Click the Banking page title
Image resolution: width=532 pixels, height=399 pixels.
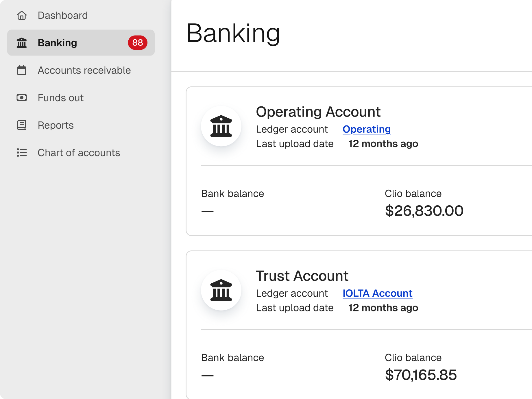(x=233, y=34)
